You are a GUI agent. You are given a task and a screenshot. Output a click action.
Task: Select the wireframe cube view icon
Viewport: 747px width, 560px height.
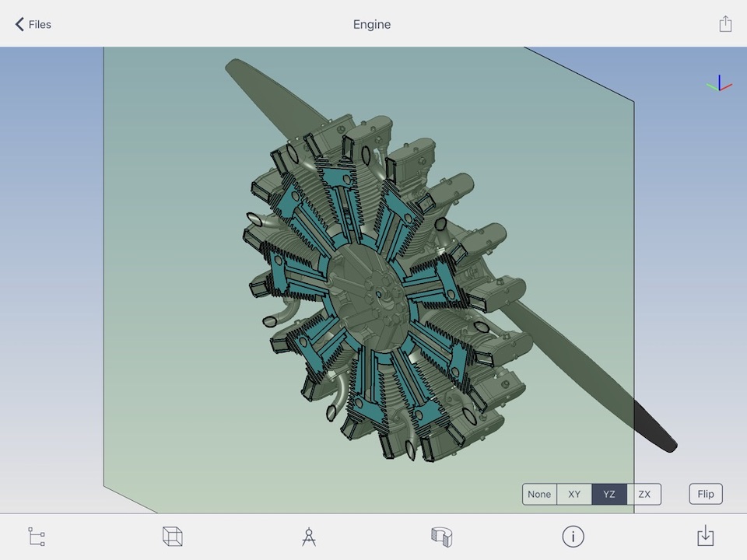point(173,536)
